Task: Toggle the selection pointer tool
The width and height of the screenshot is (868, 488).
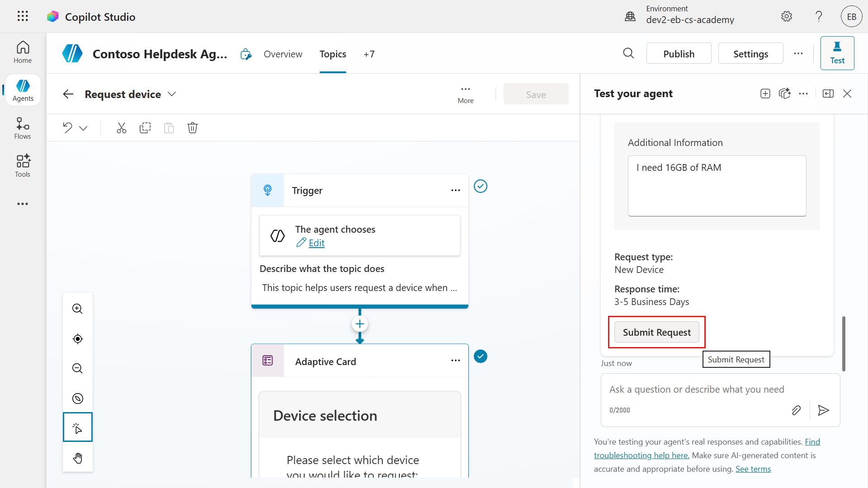Action: [x=78, y=427]
